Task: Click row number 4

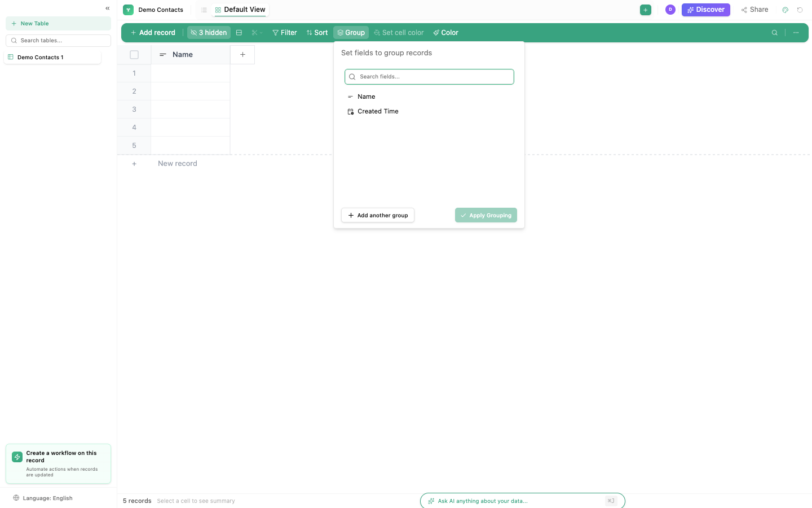Action: [x=134, y=128]
